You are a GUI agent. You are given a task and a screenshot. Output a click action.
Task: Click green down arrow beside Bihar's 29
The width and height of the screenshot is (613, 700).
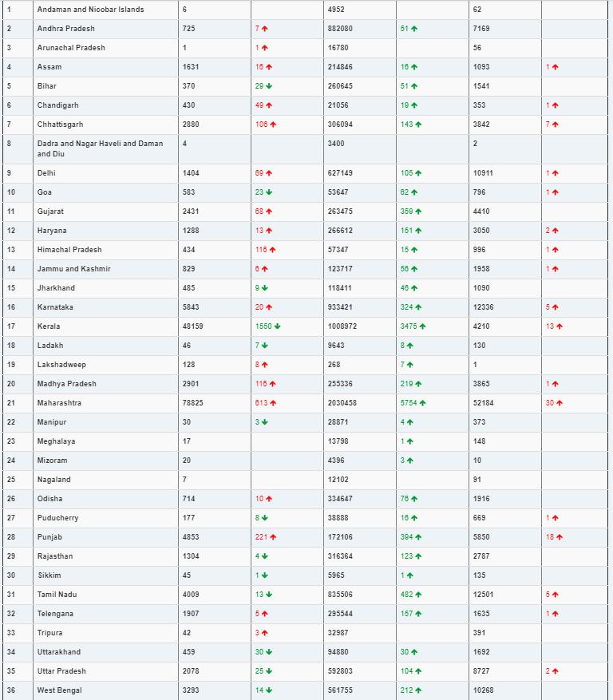269,86
